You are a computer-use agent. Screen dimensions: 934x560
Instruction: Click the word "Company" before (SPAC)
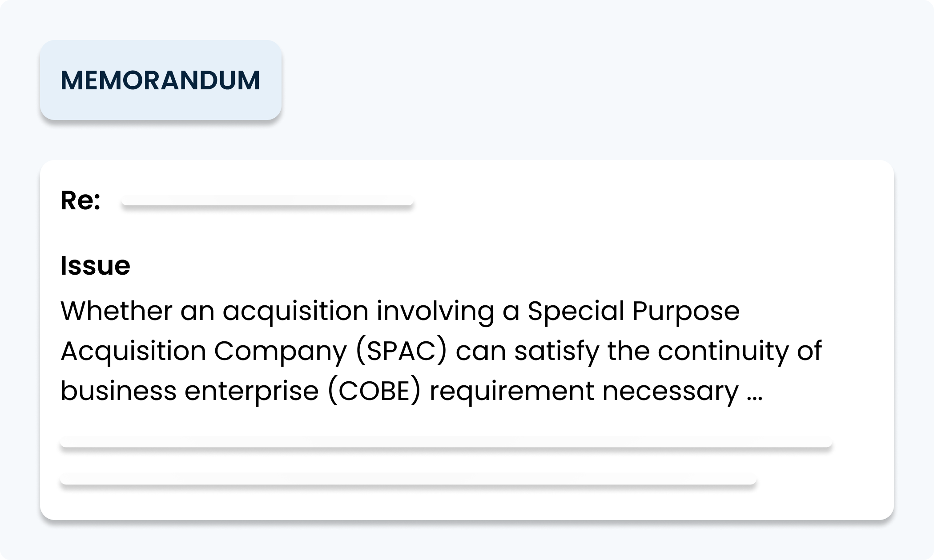point(280,351)
